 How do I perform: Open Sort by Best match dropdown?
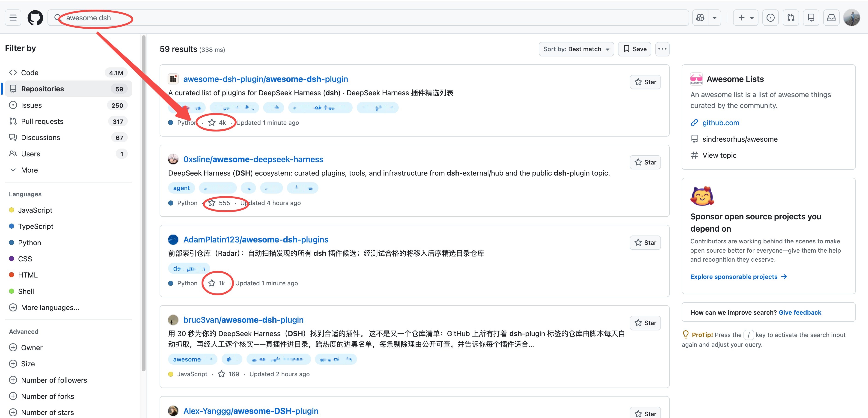coord(576,49)
